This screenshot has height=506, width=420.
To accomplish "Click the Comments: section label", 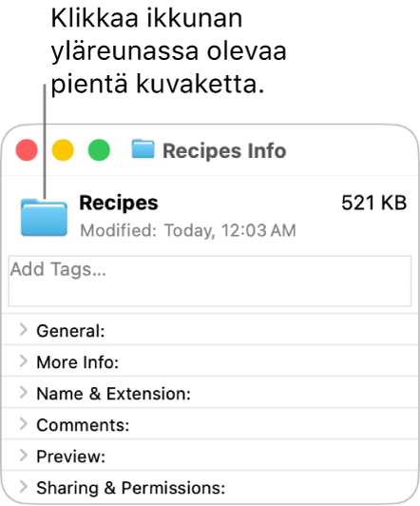I will [x=83, y=425].
